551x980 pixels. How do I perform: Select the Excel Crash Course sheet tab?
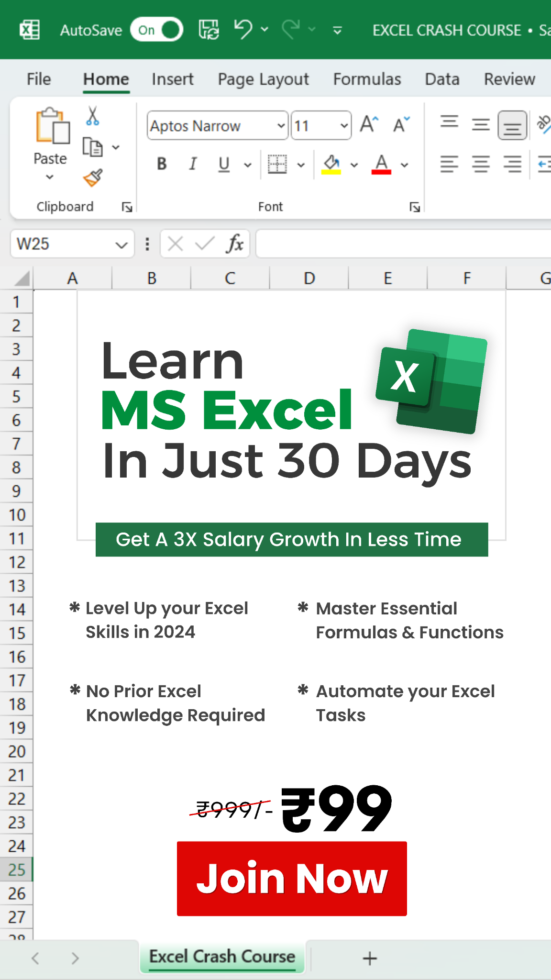[x=222, y=957]
